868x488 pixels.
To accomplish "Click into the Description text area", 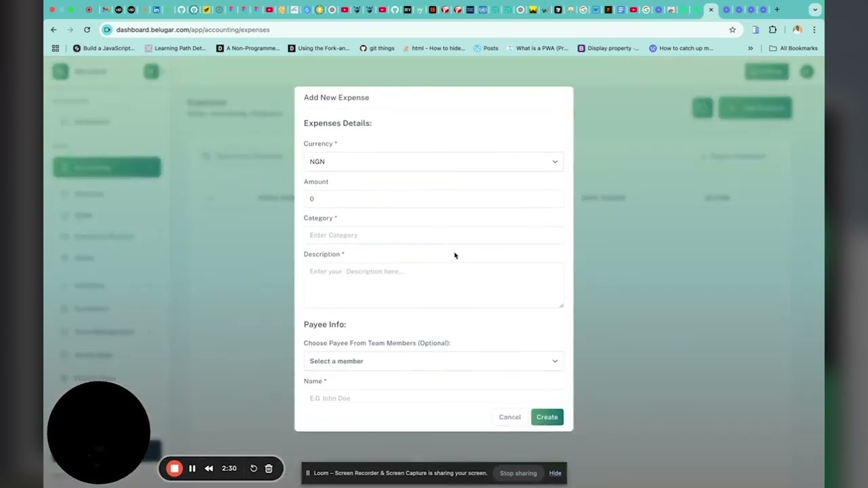I will 433,285.
